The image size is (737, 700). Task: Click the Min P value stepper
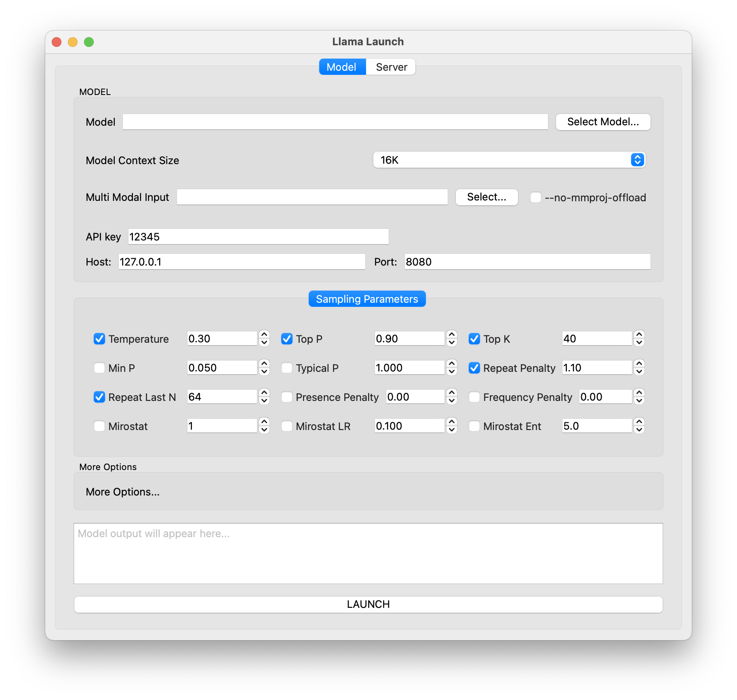(264, 367)
